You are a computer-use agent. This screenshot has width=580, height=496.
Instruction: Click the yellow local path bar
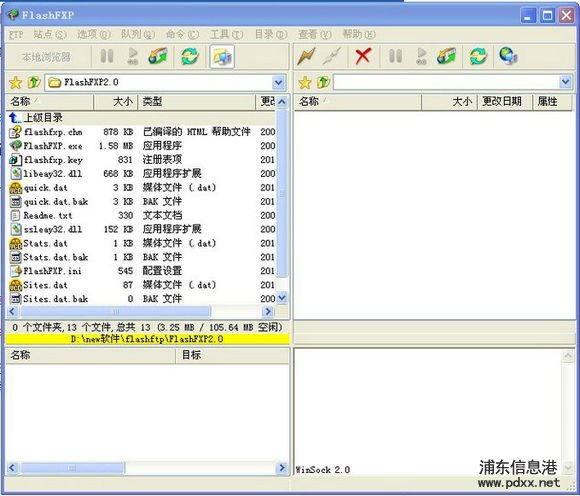(147, 339)
